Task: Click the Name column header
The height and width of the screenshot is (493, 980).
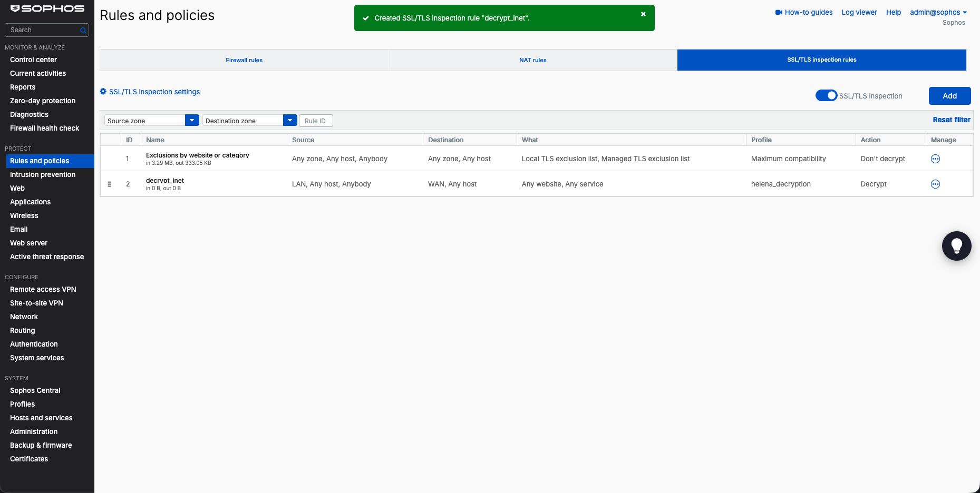Action: 156,140
